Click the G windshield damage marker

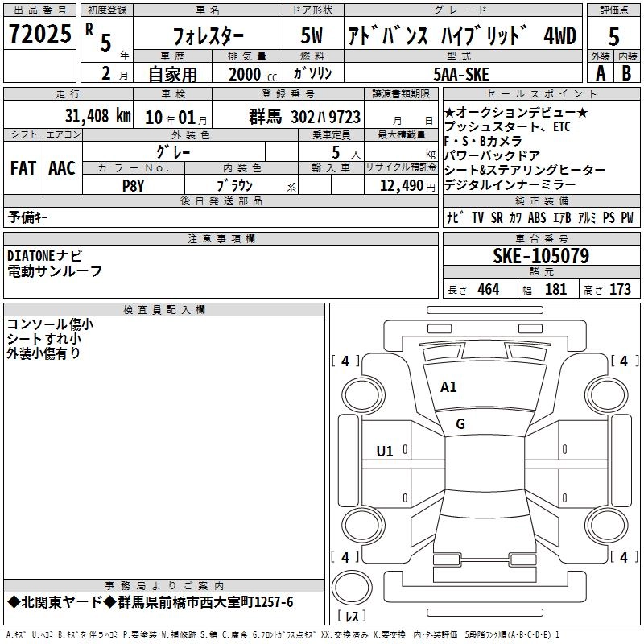460,424
